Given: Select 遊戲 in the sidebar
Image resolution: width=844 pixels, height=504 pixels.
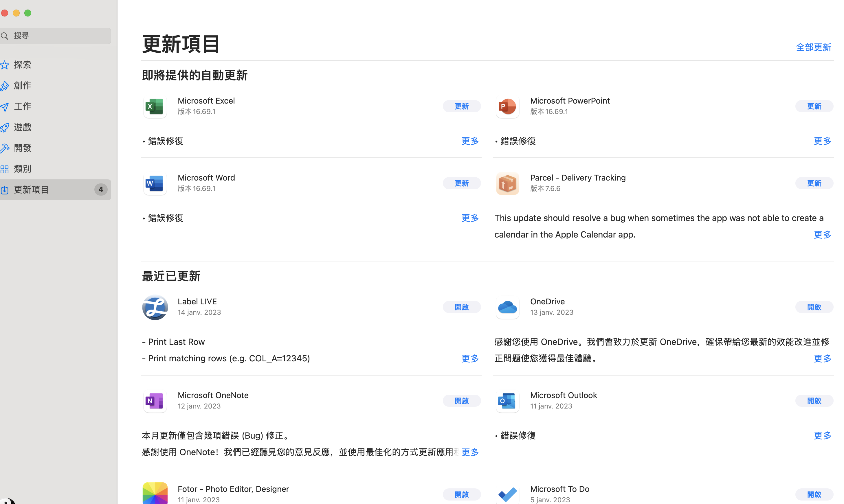Looking at the screenshot, I should pos(22,127).
